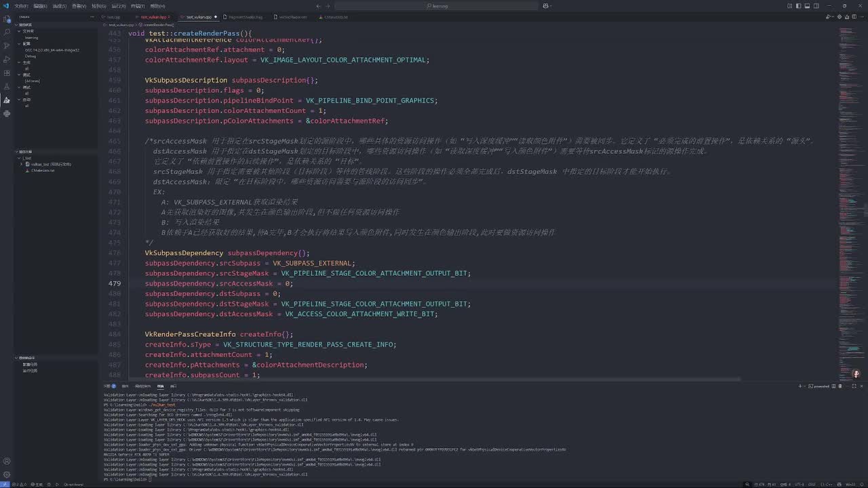Screen dimensions: 868x488
Task: Open CMakeLists.txt in project outline
Action: 43,170
